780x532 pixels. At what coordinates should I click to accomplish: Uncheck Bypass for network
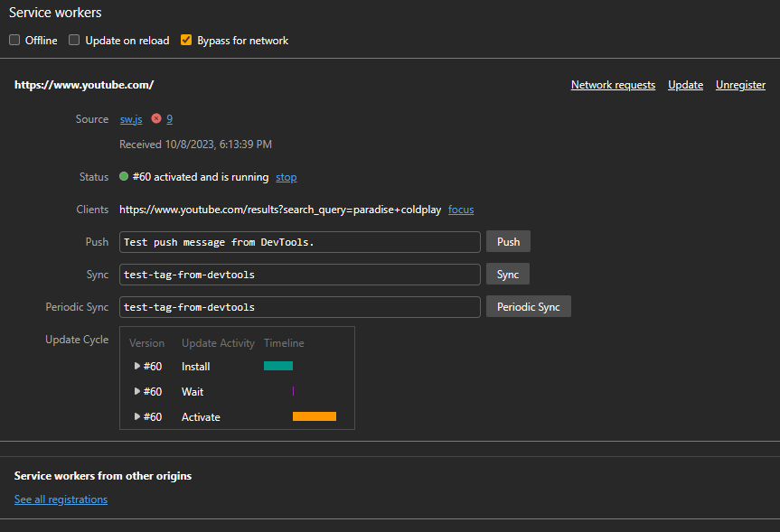click(186, 41)
